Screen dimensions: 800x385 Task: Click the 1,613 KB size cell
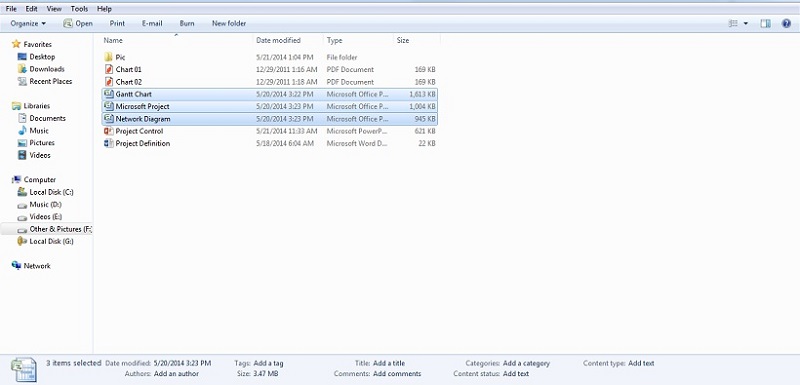click(x=422, y=94)
